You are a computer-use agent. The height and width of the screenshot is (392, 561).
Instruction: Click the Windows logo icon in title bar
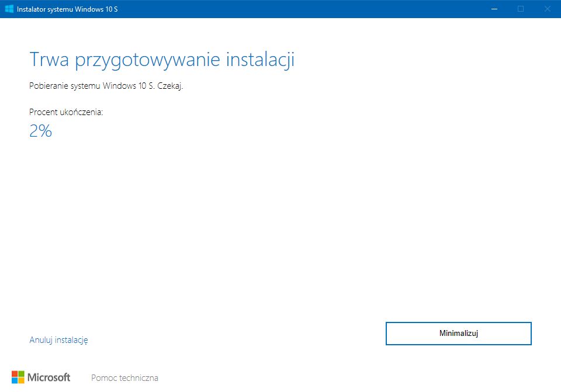coord(9,9)
